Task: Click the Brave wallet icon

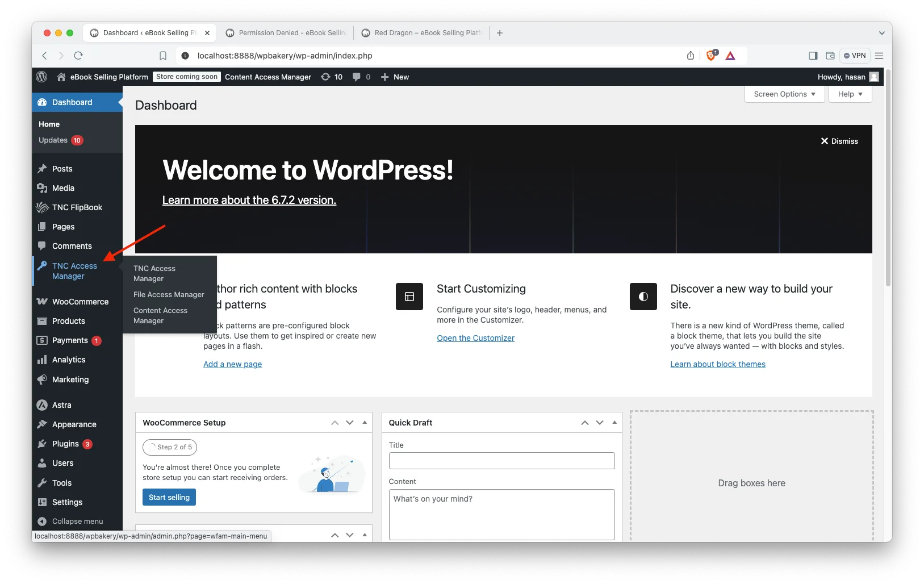Action: (x=830, y=56)
